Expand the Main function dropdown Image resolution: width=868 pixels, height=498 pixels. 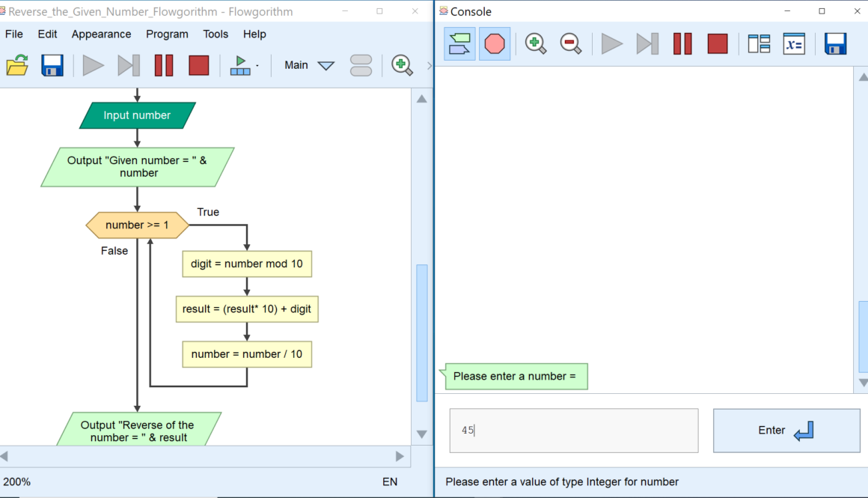(325, 65)
